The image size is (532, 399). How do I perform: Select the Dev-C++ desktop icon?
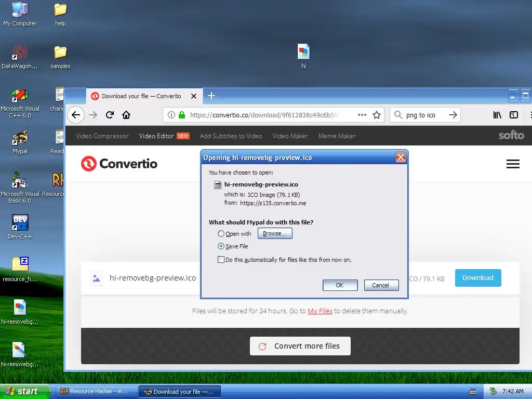click(20, 227)
